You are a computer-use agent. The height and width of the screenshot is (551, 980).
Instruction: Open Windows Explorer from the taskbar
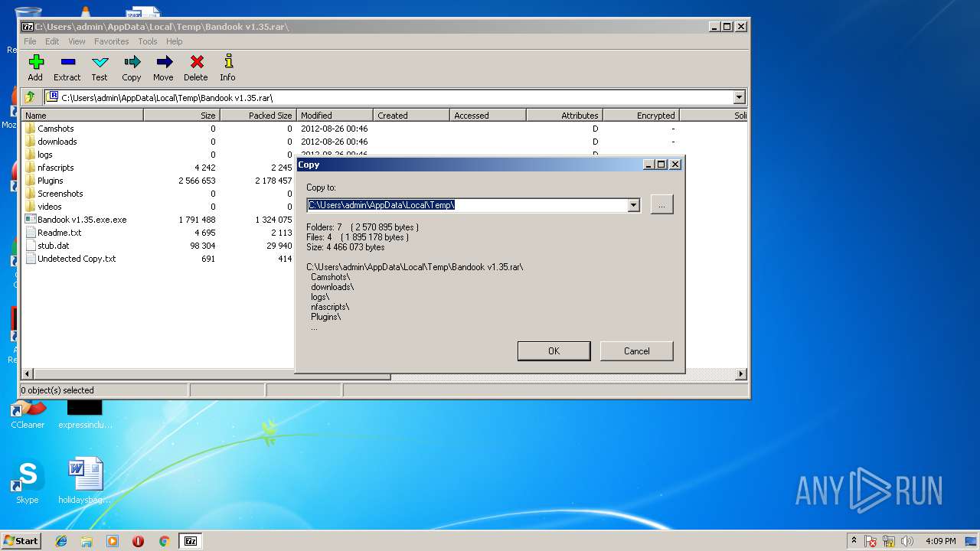tap(87, 541)
